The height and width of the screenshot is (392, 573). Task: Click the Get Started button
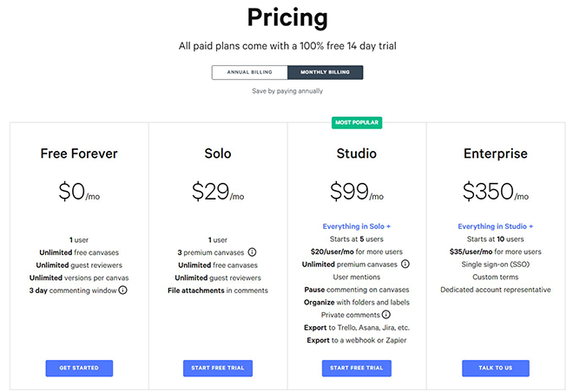79,368
